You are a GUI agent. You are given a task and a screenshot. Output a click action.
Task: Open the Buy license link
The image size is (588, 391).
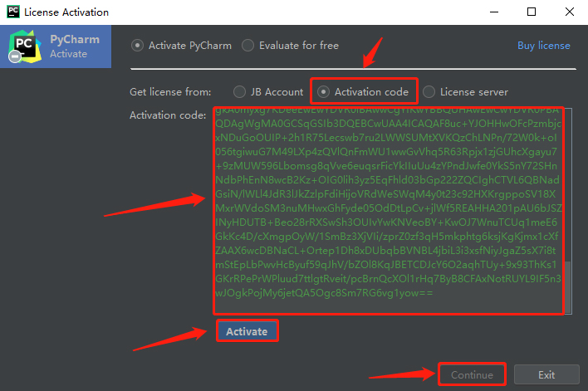pyautogui.click(x=543, y=46)
